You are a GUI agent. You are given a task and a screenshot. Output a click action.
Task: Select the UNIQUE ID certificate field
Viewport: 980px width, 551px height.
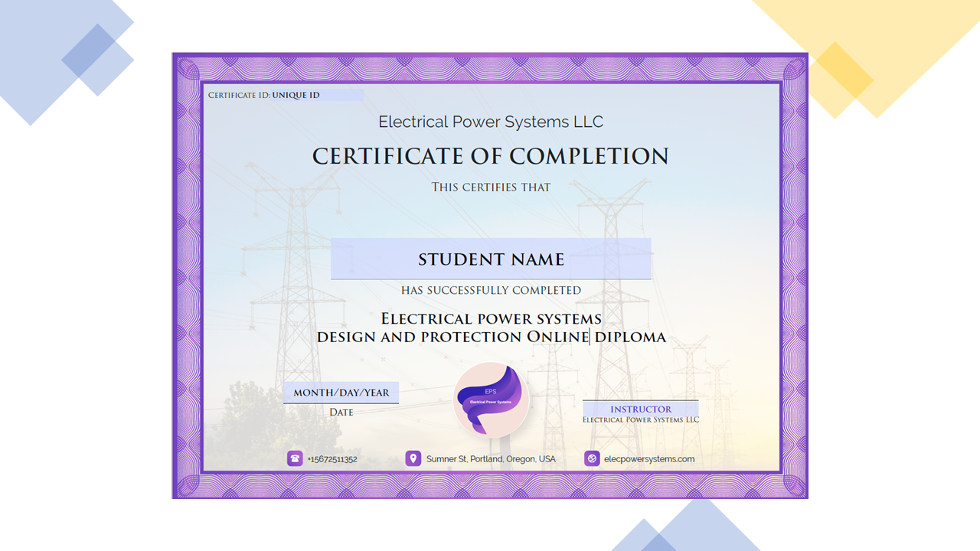tap(317, 95)
